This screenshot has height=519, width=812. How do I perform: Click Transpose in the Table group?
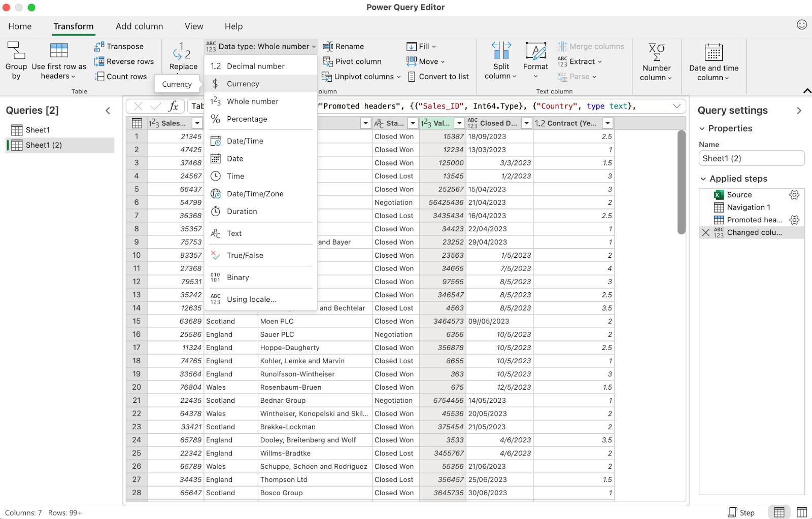(119, 46)
